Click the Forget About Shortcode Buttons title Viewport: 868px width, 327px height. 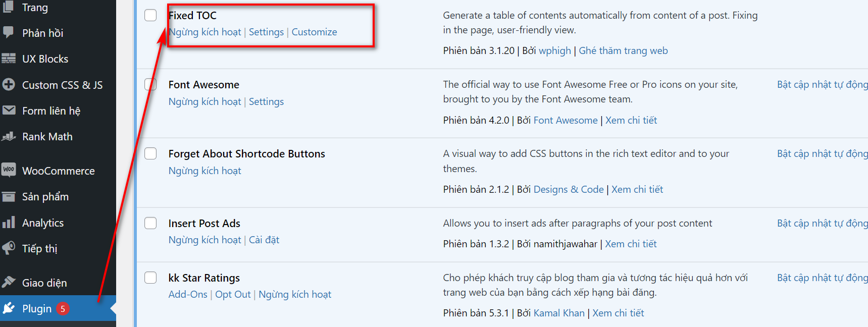click(x=247, y=153)
